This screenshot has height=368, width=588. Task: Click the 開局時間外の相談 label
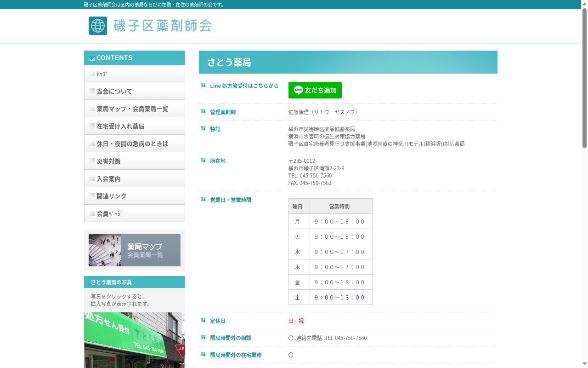click(x=231, y=338)
